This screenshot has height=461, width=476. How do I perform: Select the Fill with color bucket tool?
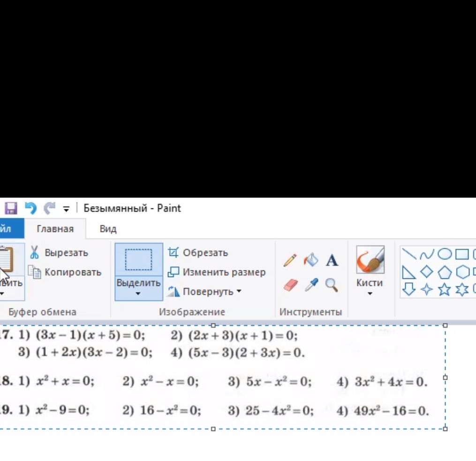(x=311, y=260)
